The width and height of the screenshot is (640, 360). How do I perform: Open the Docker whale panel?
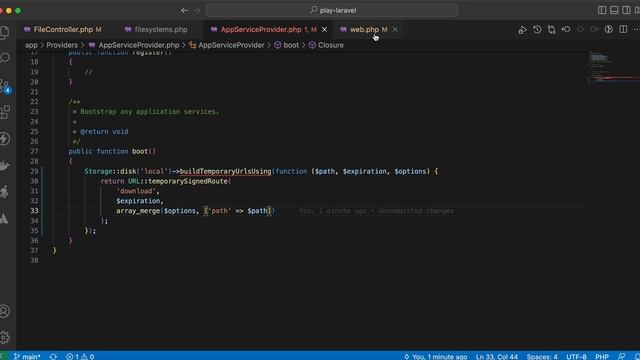point(4,166)
